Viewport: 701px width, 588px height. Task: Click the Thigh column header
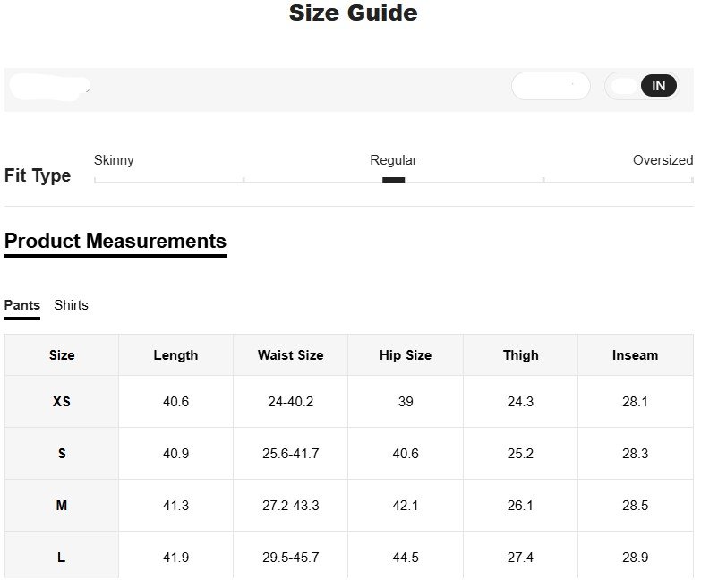pyautogui.click(x=520, y=355)
